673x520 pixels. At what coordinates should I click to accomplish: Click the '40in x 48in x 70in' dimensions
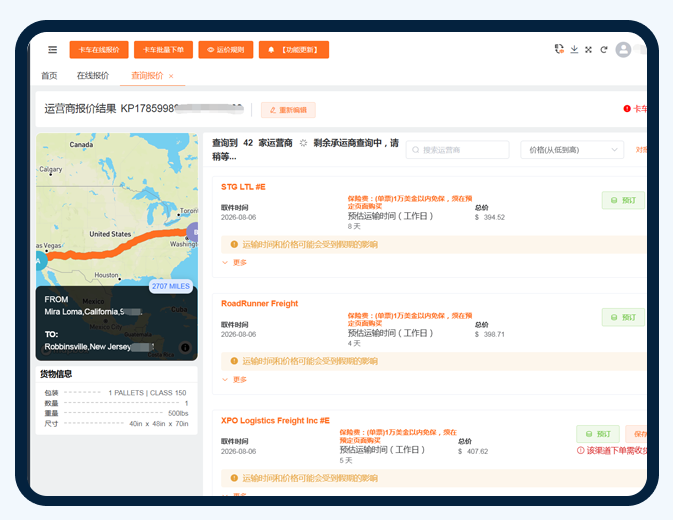pos(159,424)
